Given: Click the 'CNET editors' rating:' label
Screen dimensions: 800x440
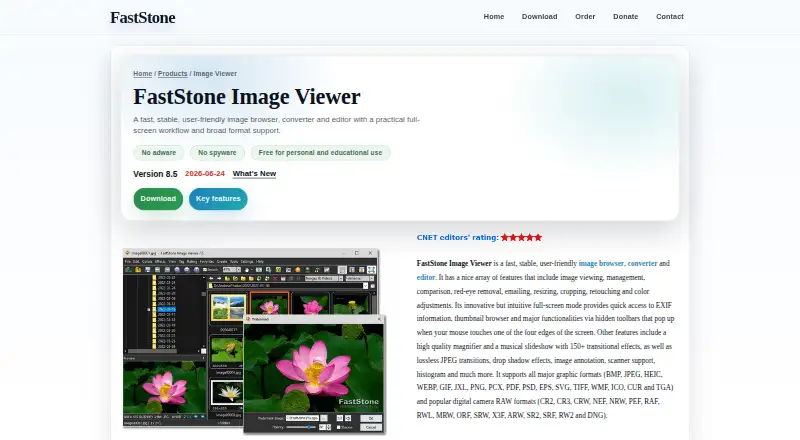Looking at the screenshot, I should pyautogui.click(x=458, y=237).
